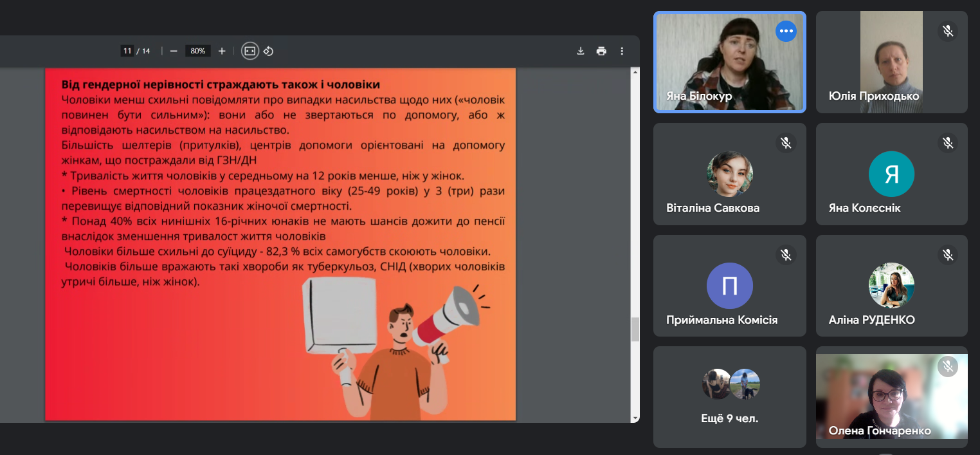Click muted mic icon on Приймальна Комісія tile
The height and width of the screenshot is (455, 980).
786,255
